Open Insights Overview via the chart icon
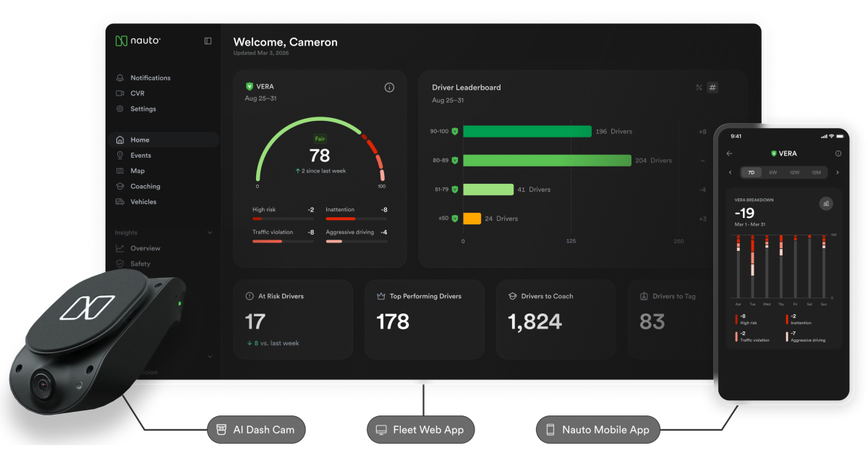This screenshot has height=456, width=868. pos(120,248)
